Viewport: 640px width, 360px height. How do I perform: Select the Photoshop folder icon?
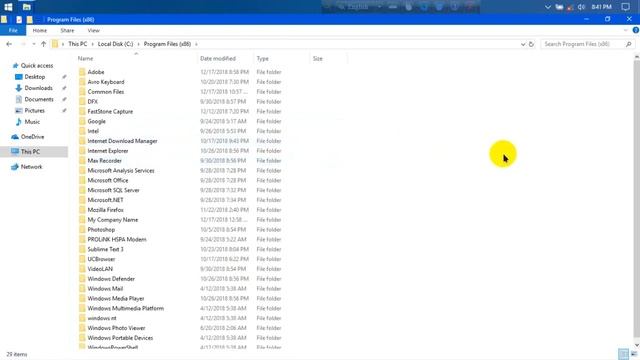pos(82,229)
